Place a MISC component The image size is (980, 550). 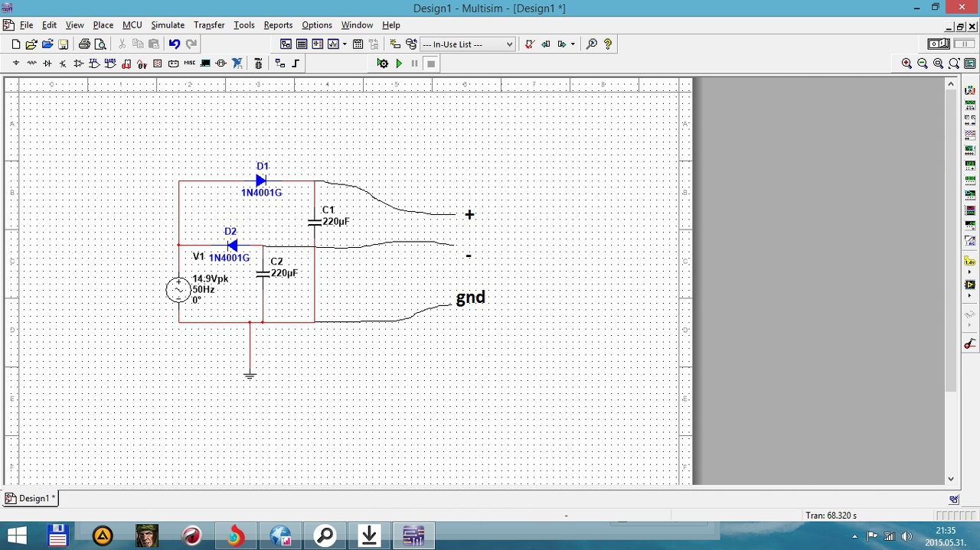point(190,63)
